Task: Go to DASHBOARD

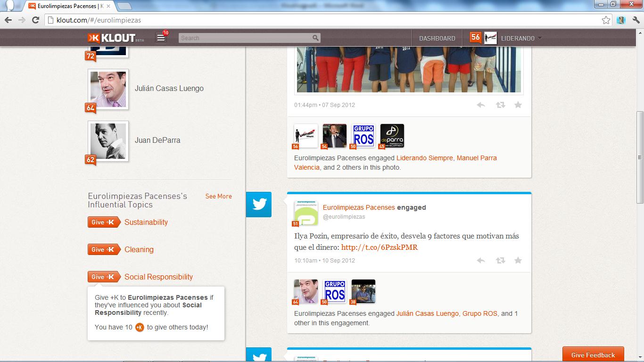Action: [x=437, y=38]
